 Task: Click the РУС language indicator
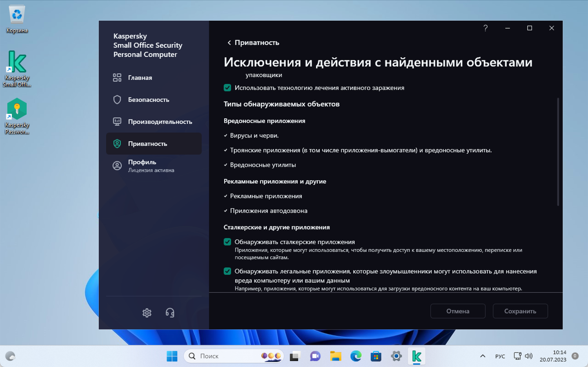pos(500,356)
